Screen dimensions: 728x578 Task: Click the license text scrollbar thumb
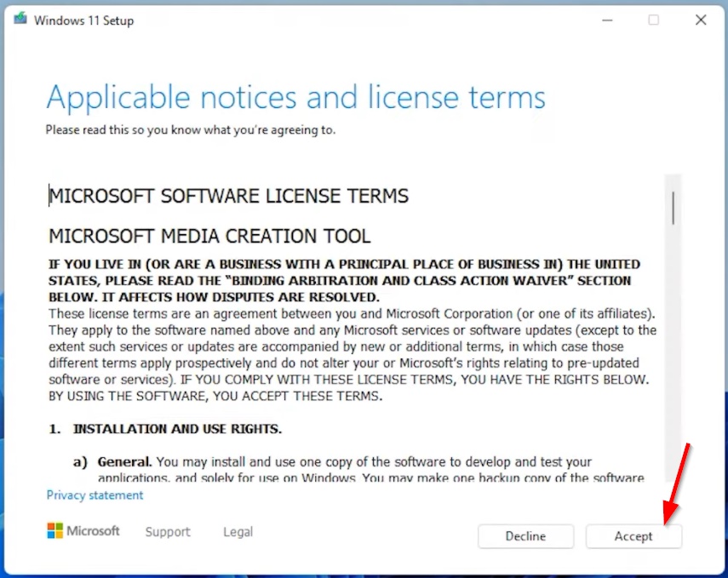[673, 208]
